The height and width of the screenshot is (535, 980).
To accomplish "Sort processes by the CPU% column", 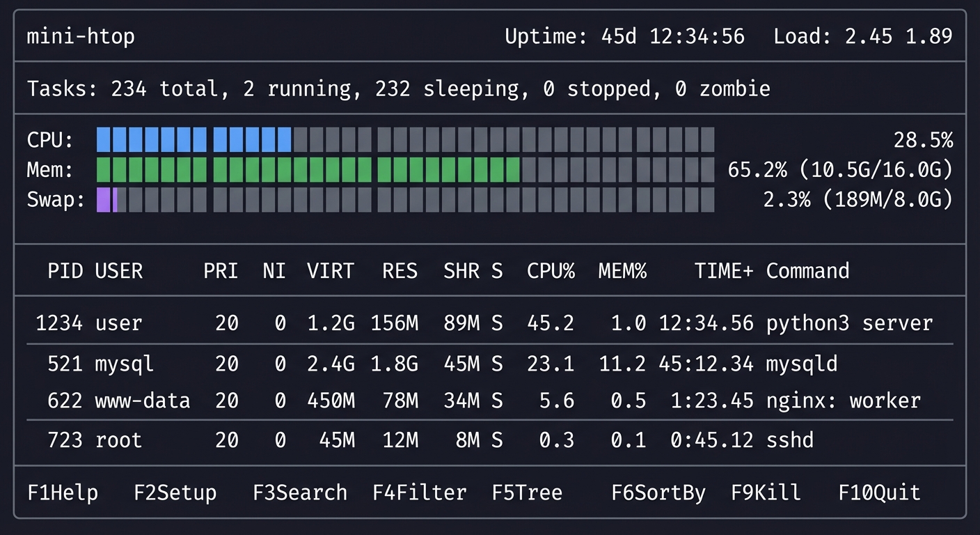I will coord(551,271).
